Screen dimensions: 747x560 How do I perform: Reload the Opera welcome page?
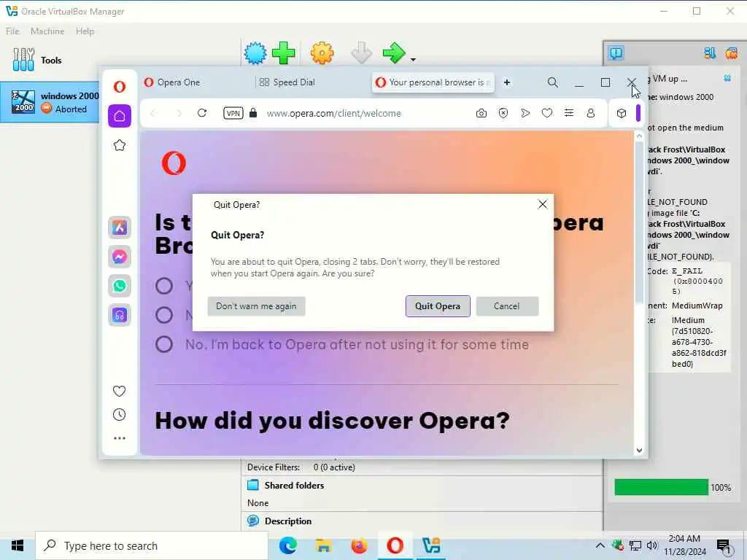tap(202, 113)
